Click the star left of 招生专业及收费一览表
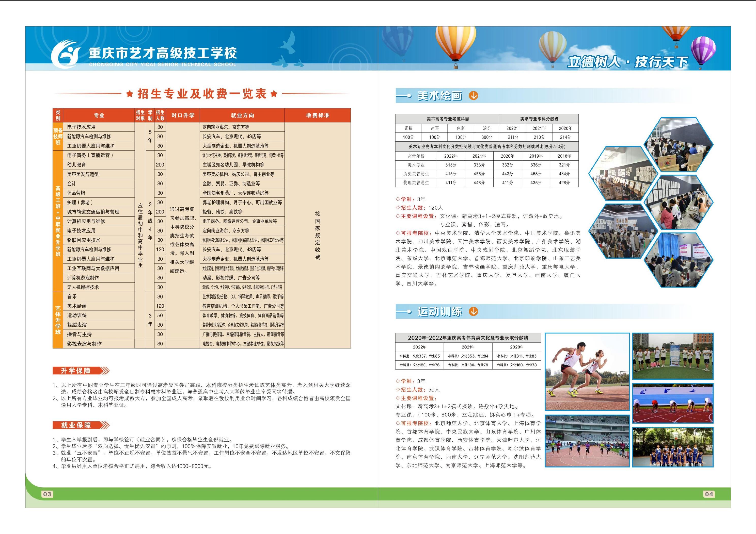756x534 pixels. (129, 94)
